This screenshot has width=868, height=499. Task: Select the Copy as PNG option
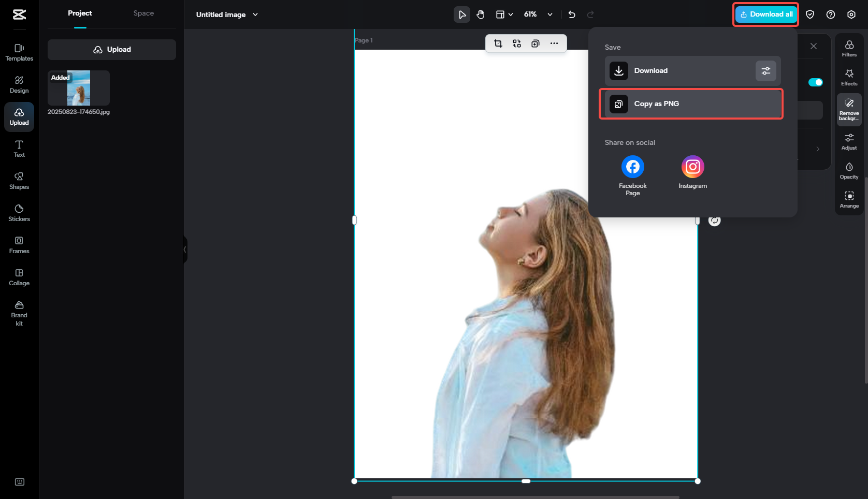pos(691,104)
